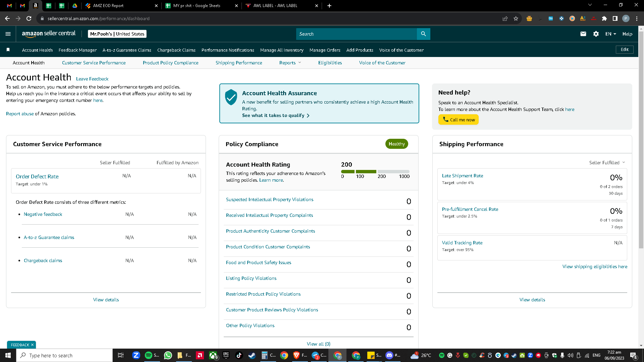Open the Eligibilities tab
Screen dimensions: 644x362
pos(330,63)
